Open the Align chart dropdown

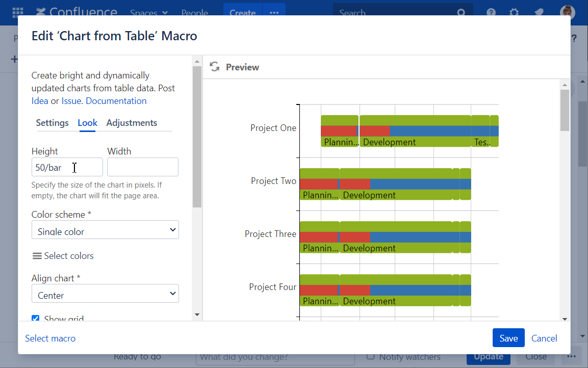pos(105,294)
